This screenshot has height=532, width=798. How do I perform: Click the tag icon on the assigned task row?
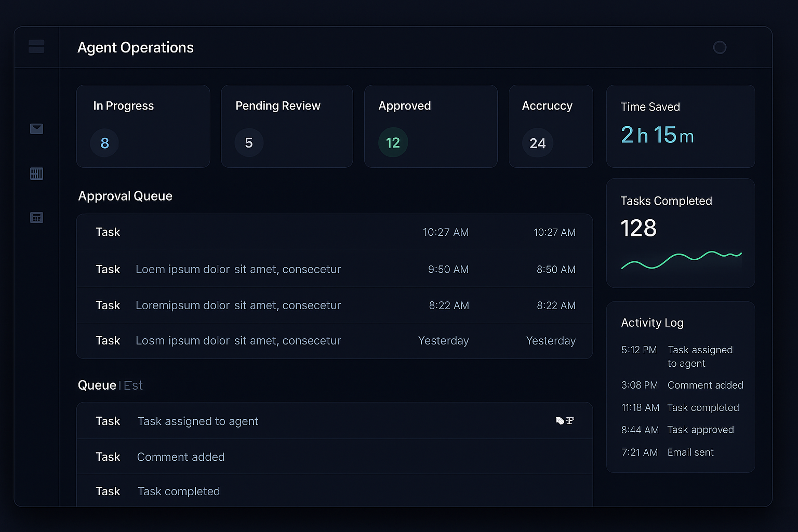point(560,421)
